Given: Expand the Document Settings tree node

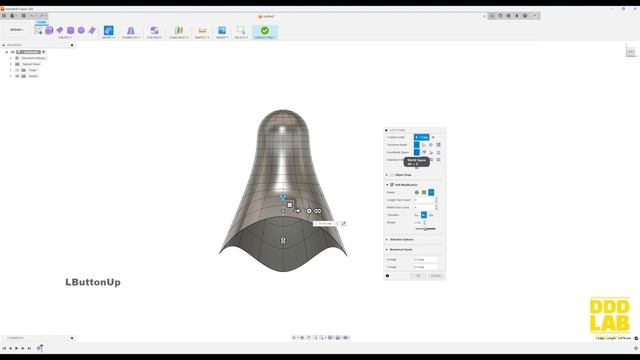Looking at the screenshot, I should (11, 58).
